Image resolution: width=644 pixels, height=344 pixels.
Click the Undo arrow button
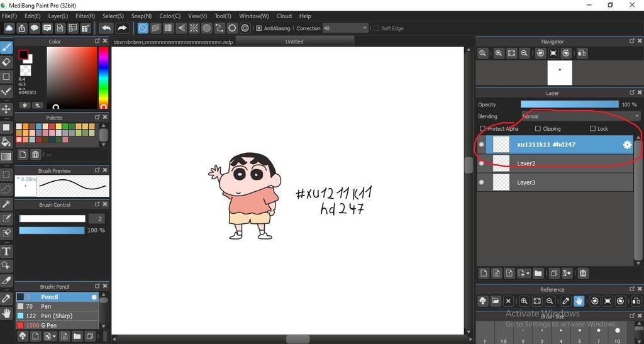click(106, 28)
